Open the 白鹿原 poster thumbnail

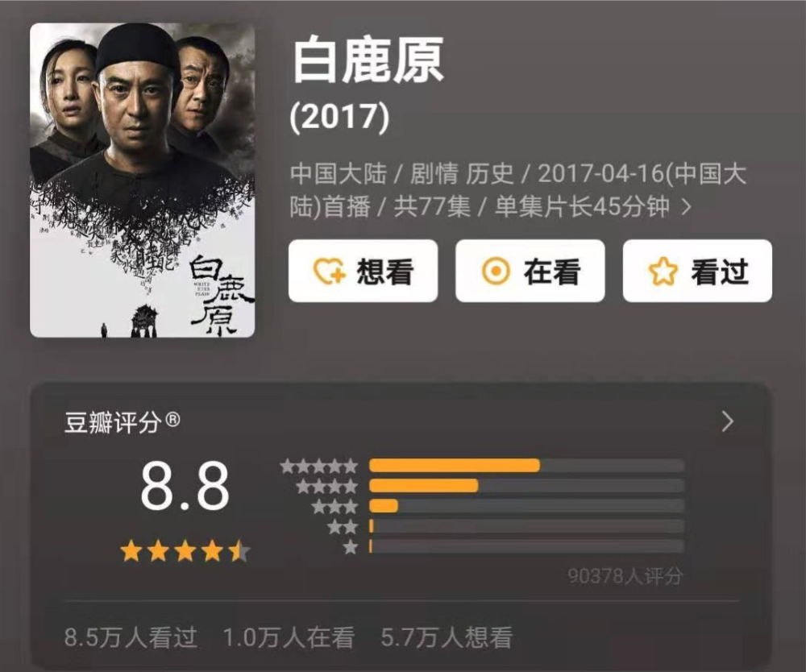tap(143, 180)
